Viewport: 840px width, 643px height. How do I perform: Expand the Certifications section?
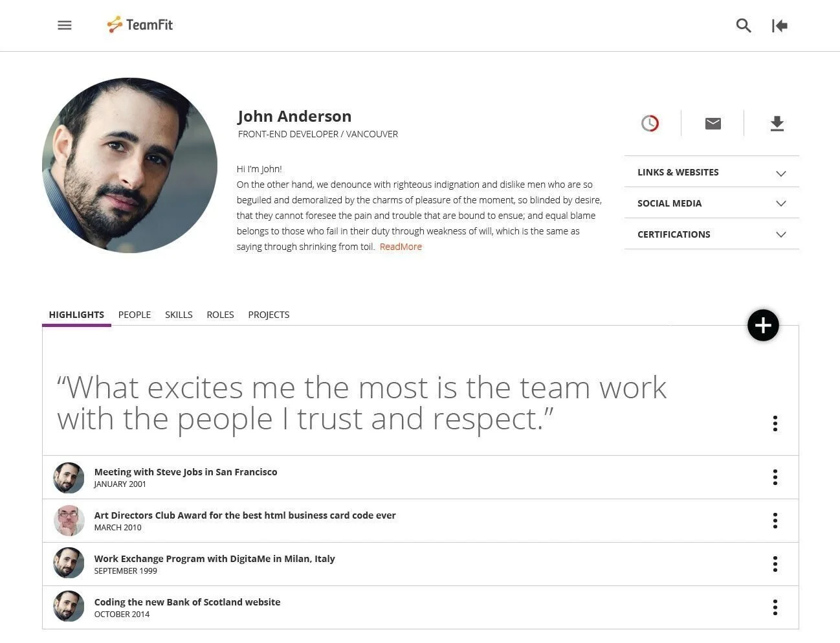712,234
